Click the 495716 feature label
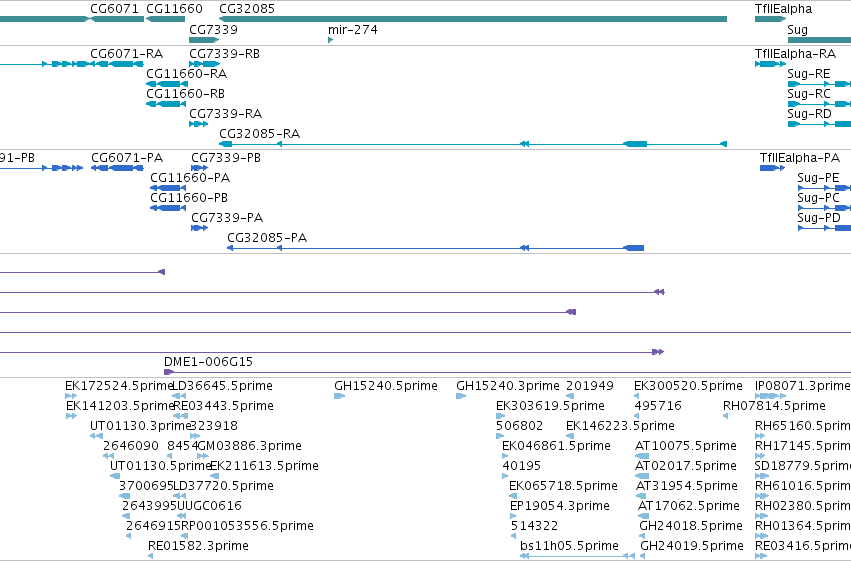This screenshot has width=851, height=561. coord(658,406)
